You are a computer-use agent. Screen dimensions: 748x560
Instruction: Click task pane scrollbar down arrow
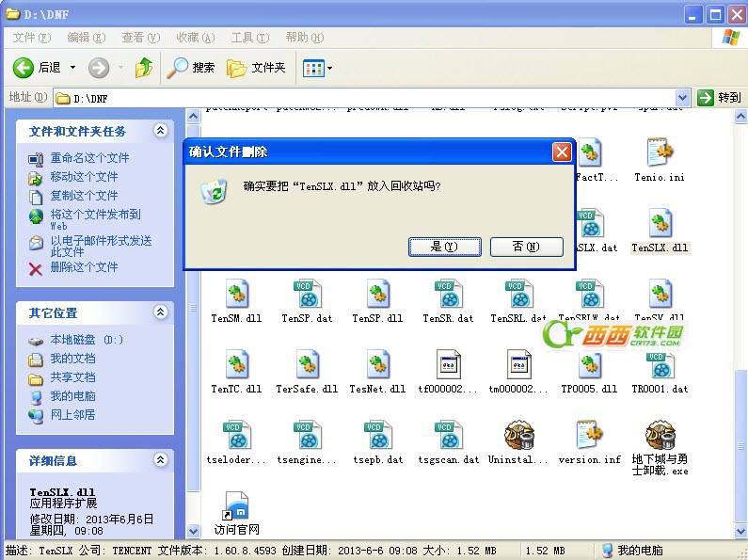(193, 531)
